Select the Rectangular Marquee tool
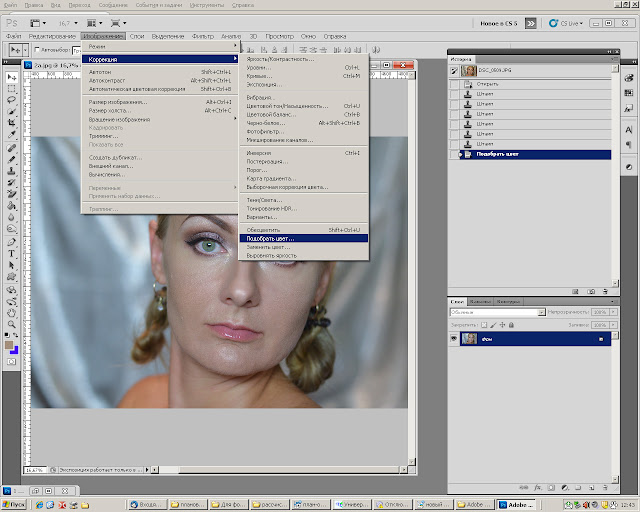640x512 pixels. click(11, 88)
